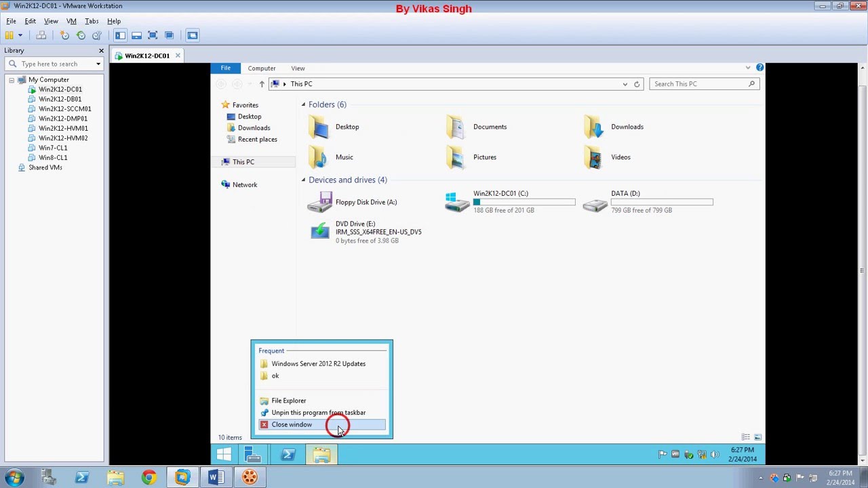Click the library search field
868x488 pixels.
tap(53, 64)
